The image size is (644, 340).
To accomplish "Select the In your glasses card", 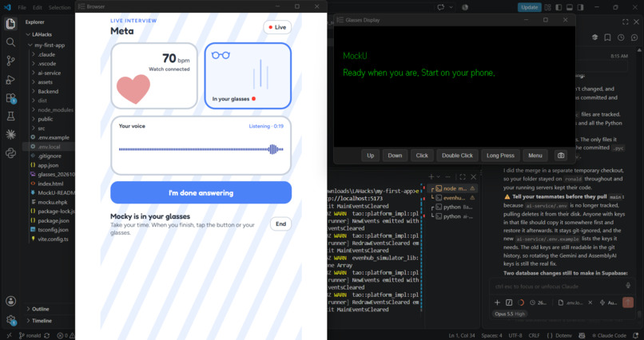I will click(x=248, y=76).
